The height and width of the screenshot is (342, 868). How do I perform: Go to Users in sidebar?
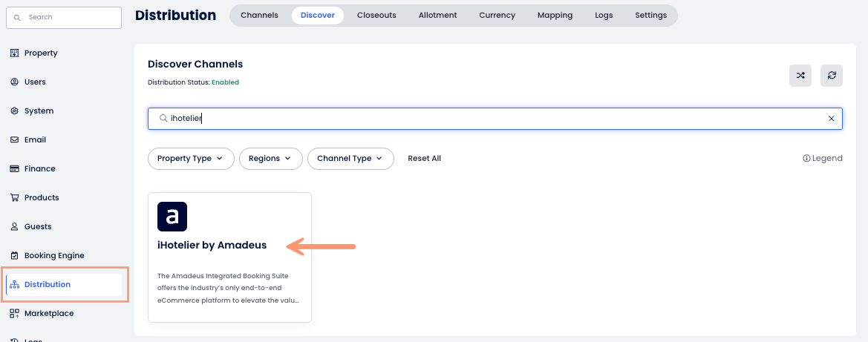point(34,82)
